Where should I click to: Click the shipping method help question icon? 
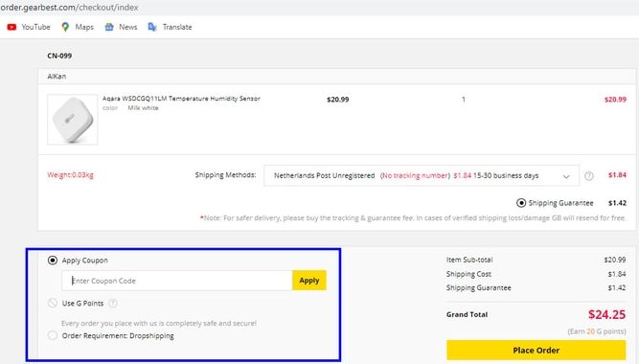pos(589,175)
